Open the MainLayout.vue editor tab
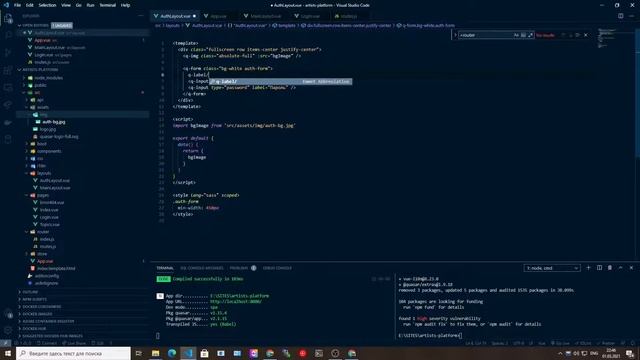The width and height of the screenshot is (640, 360). pyautogui.click(x=265, y=16)
